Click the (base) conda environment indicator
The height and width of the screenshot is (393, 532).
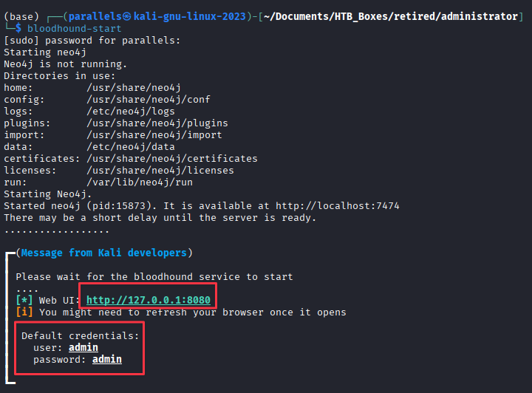coord(21,16)
